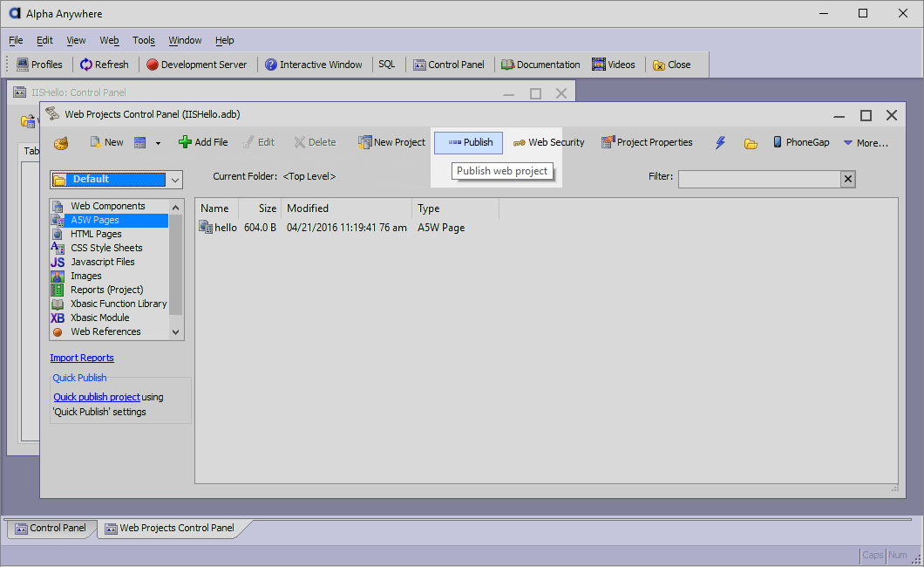Open the Web menu
924x567 pixels.
109,40
